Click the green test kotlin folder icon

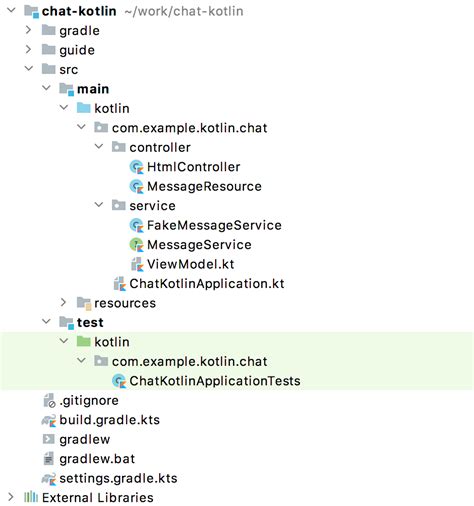pos(83,342)
